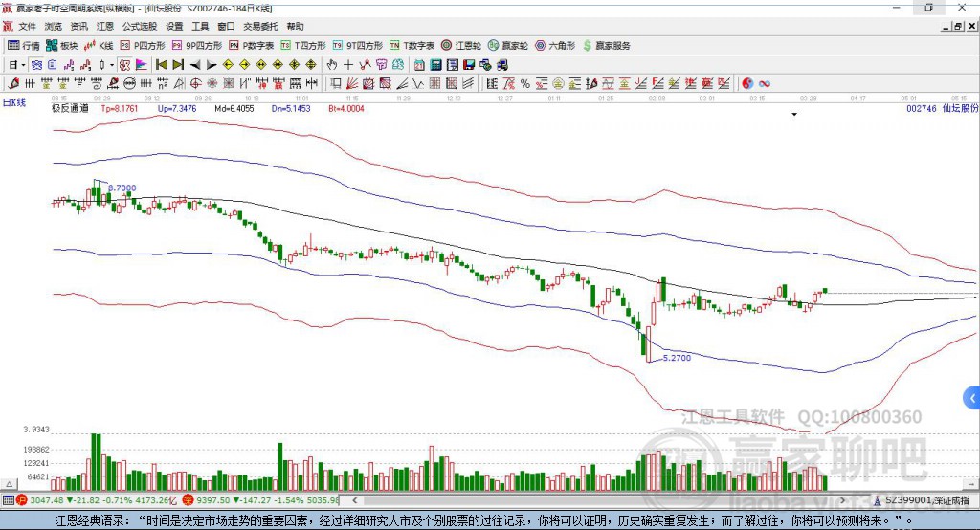Open the 文件 menu

point(27,26)
